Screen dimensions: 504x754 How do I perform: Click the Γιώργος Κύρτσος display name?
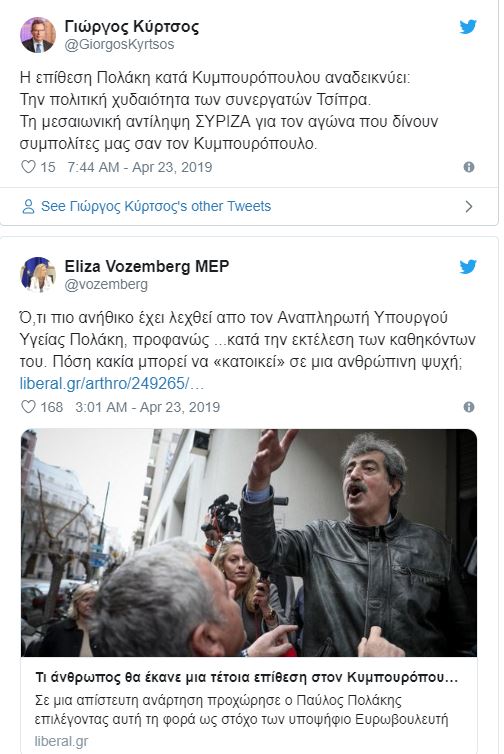pyautogui.click(x=131, y=27)
